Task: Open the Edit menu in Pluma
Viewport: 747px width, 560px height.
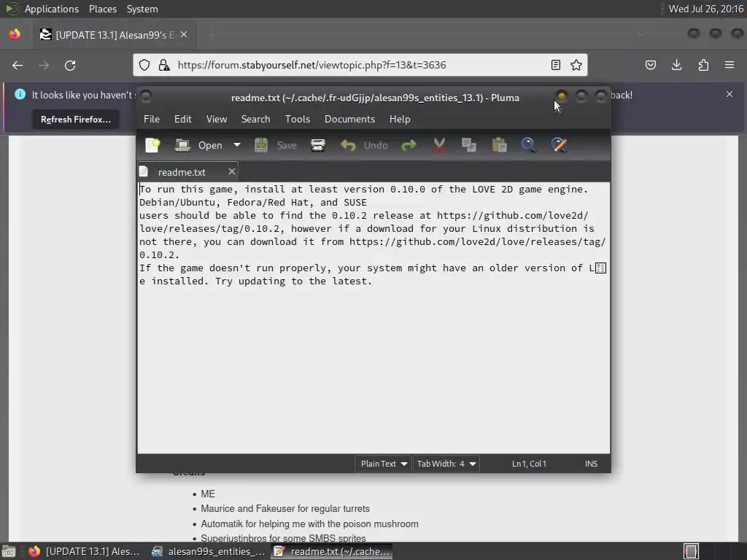Action: [182, 119]
